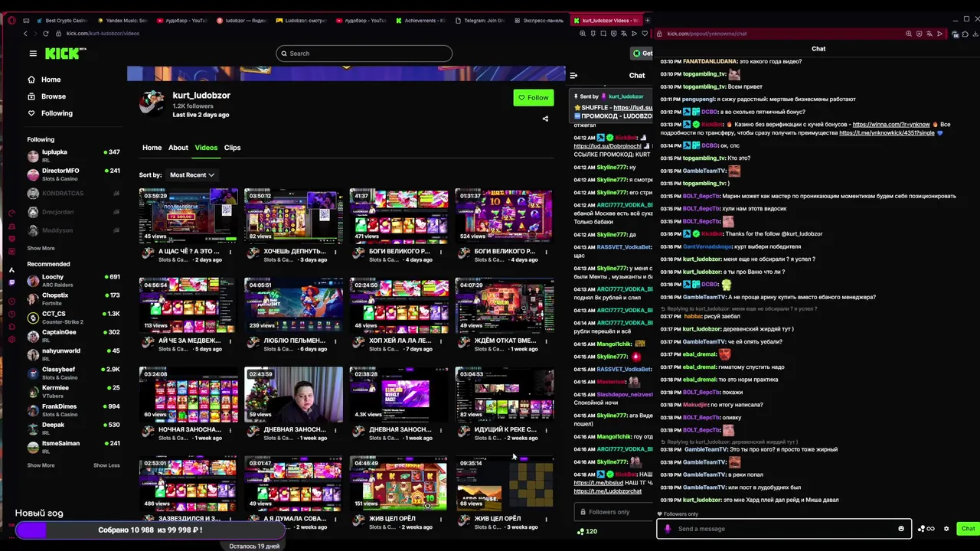Viewport: 980px width, 551px height.
Task: Open options menu for 'ЖДЁМ ОТКАТ ВМЕ'
Action: click(546, 341)
